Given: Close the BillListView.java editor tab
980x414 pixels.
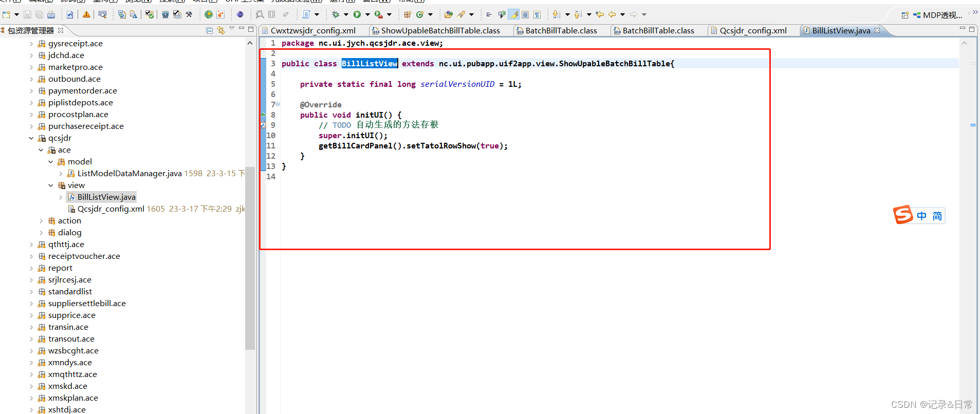Looking at the screenshot, I should pos(877,30).
